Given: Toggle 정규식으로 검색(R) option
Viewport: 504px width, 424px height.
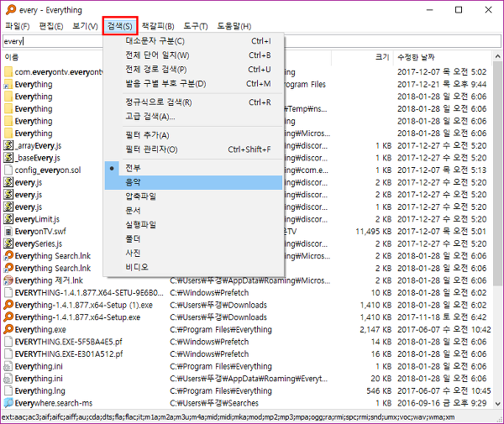Looking at the screenshot, I should click(193, 102).
